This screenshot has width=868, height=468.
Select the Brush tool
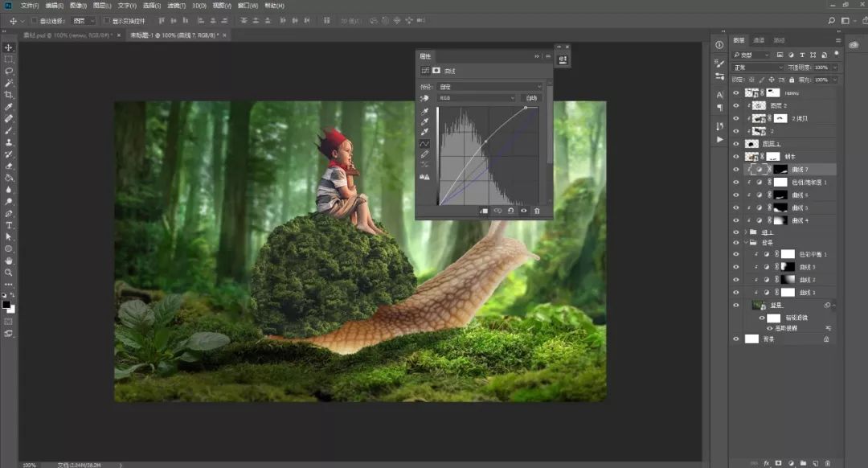pyautogui.click(x=9, y=131)
